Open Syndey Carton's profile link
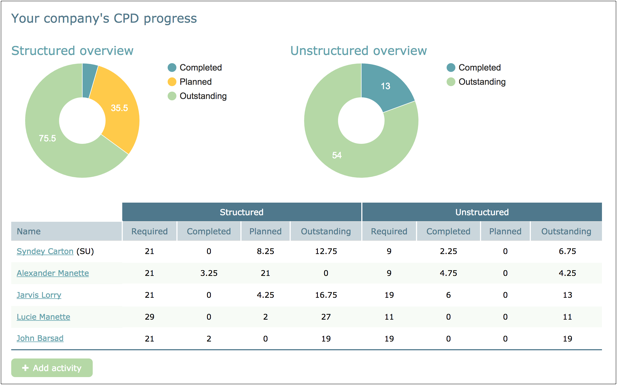Image resolution: width=617 pixels, height=385 pixels. pyautogui.click(x=45, y=251)
